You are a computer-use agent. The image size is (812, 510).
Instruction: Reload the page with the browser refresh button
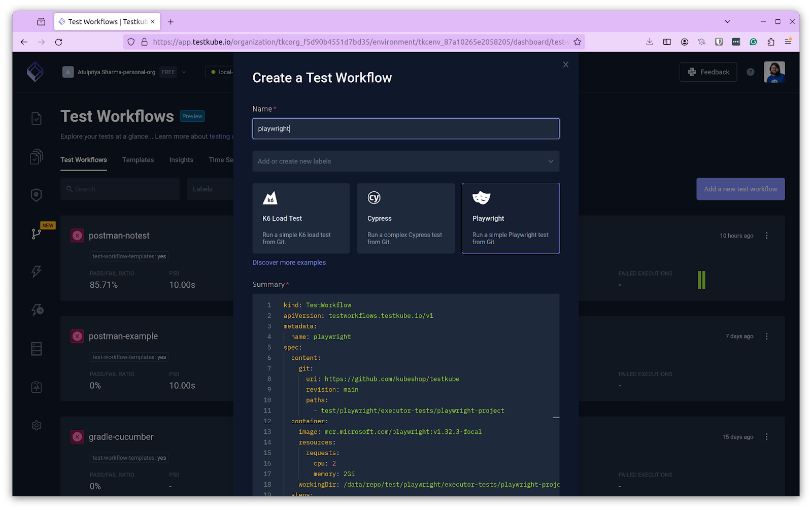click(58, 42)
